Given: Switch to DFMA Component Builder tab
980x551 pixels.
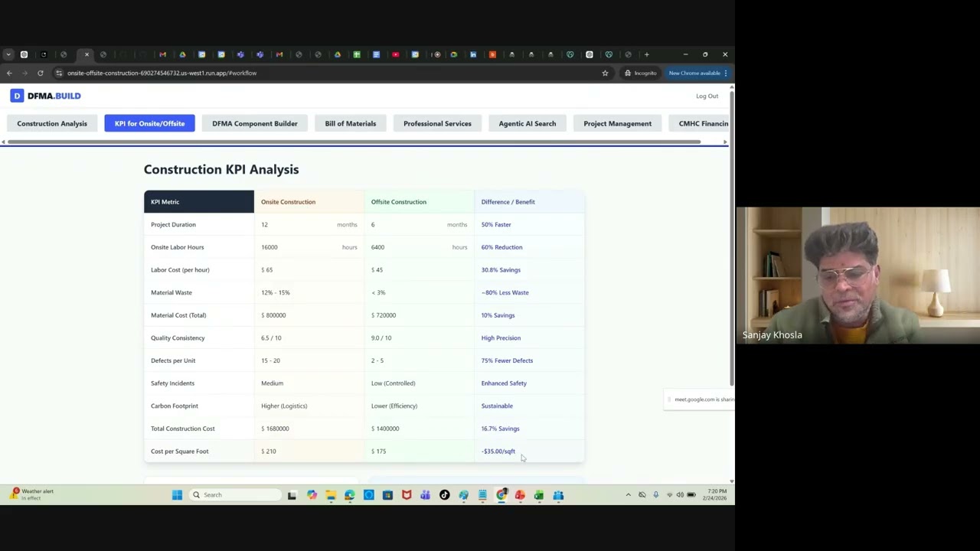Looking at the screenshot, I should 255,123.
